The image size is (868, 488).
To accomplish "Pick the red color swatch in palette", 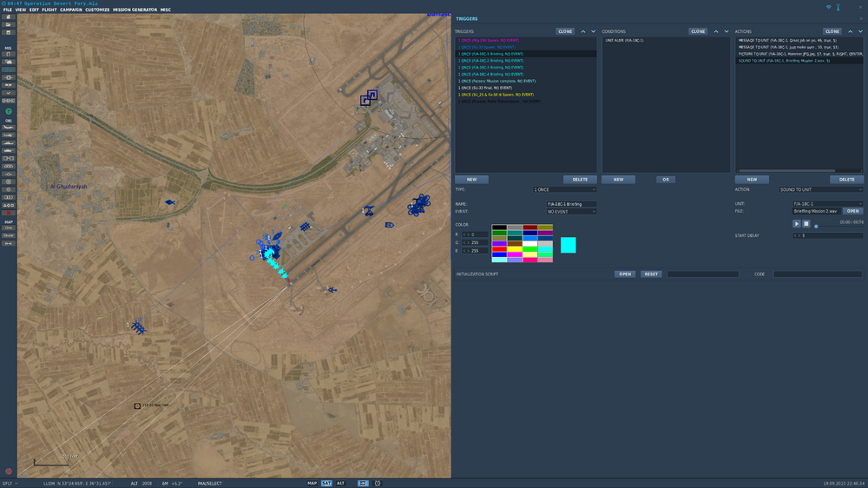I will (x=499, y=249).
